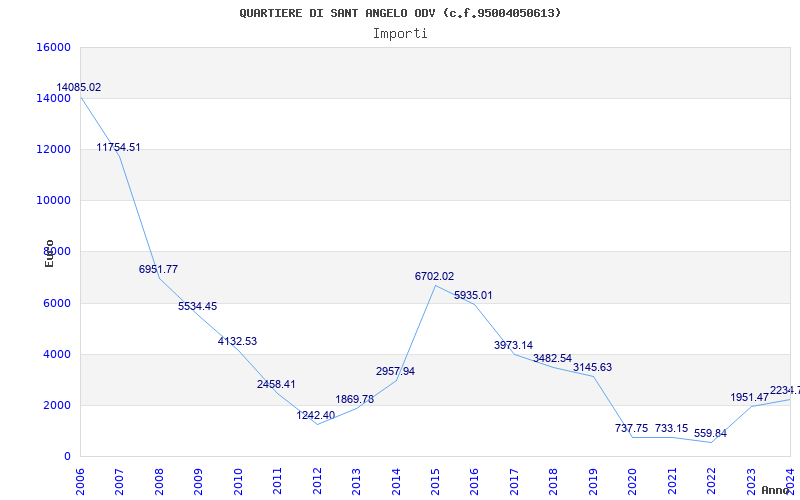Select the 559.84 data label
The image size is (800, 500).
pos(710,434)
